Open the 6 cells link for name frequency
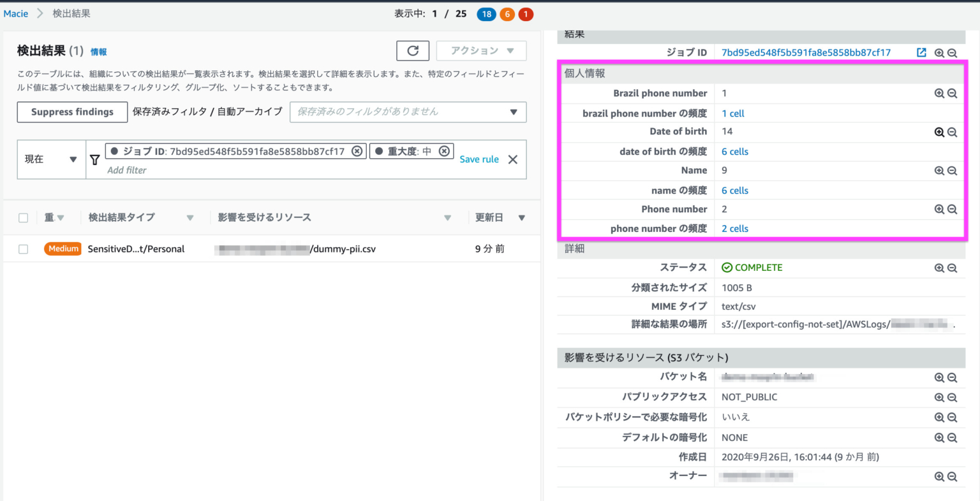 (x=734, y=190)
